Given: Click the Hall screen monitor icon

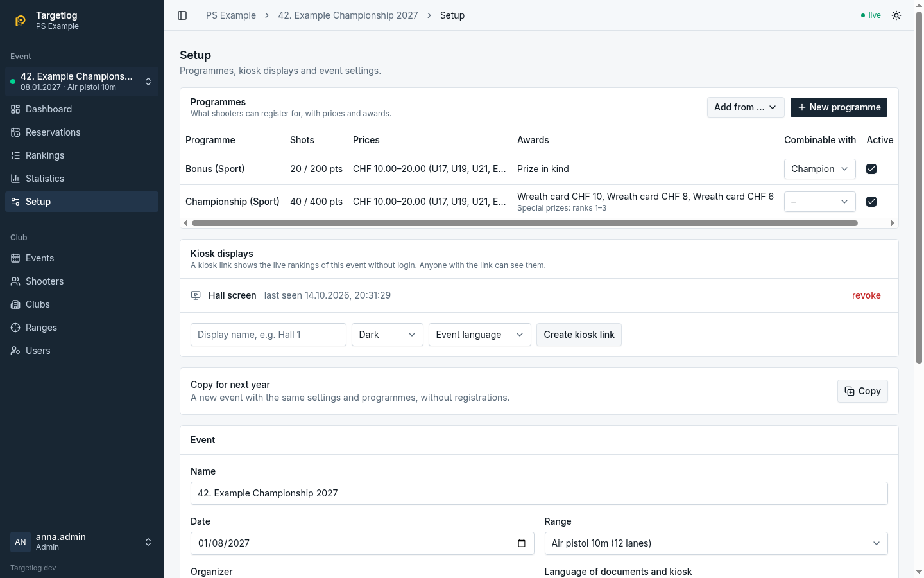Looking at the screenshot, I should (196, 295).
